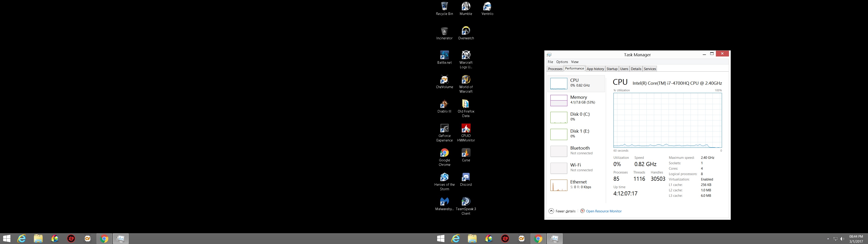
Task: Switch to the App history tab
Action: pyautogui.click(x=595, y=69)
